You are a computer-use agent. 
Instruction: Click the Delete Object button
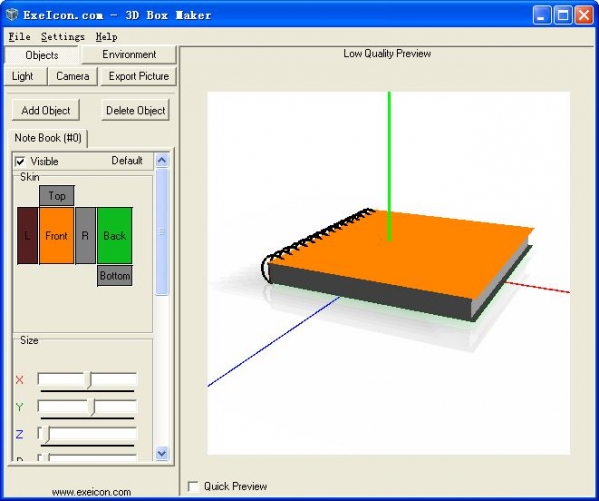pos(136,110)
